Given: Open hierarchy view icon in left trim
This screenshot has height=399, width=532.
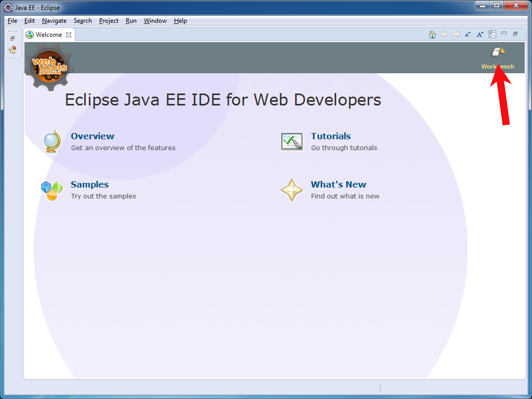Looking at the screenshot, I should click(x=12, y=50).
